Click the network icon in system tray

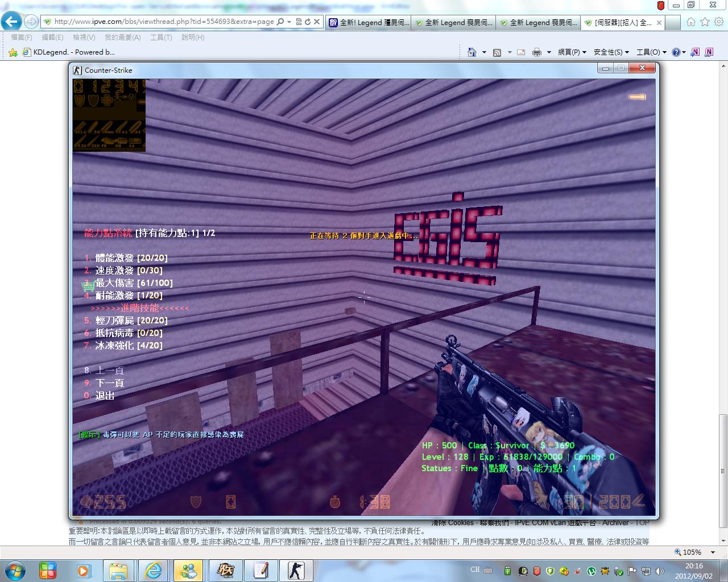646,570
